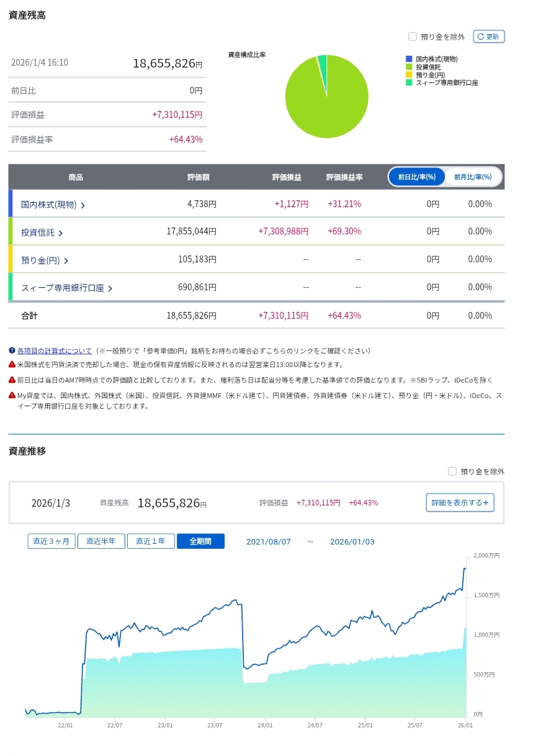The image size is (533, 756).
Task: Enable the top 預り金を除外 checkbox
Action: pyautogui.click(x=413, y=37)
